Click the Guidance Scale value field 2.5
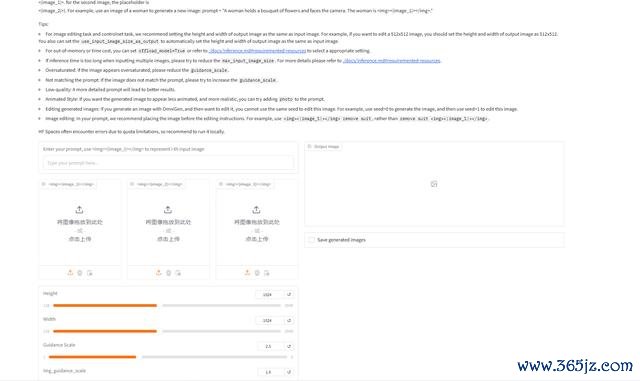Image resolution: width=640 pixels, height=381 pixels. coord(270,346)
